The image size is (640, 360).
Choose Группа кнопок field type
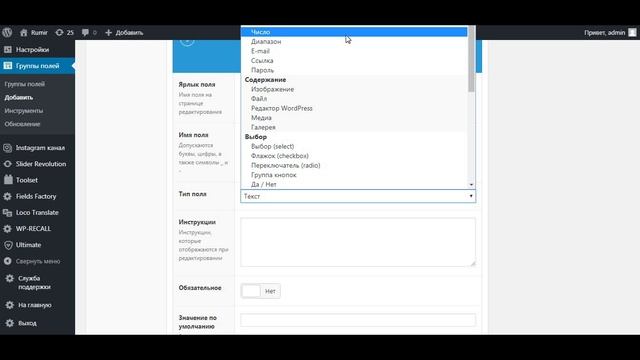click(x=354, y=175)
